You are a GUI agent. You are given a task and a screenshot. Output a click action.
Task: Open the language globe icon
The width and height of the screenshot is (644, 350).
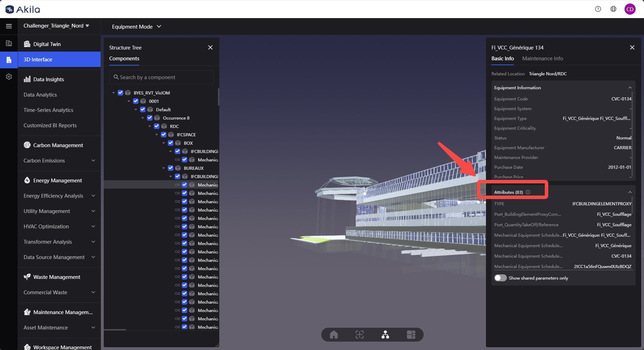[x=613, y=9]
